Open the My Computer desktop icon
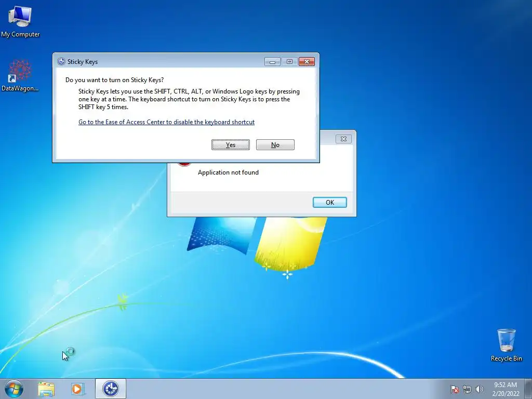 coord(20,22)
